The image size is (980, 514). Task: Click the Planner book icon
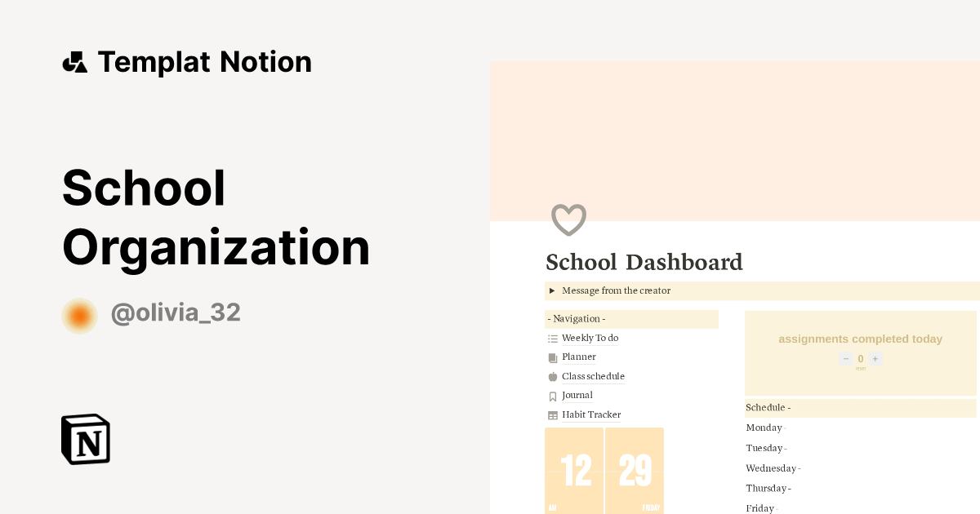coord(553,357)
